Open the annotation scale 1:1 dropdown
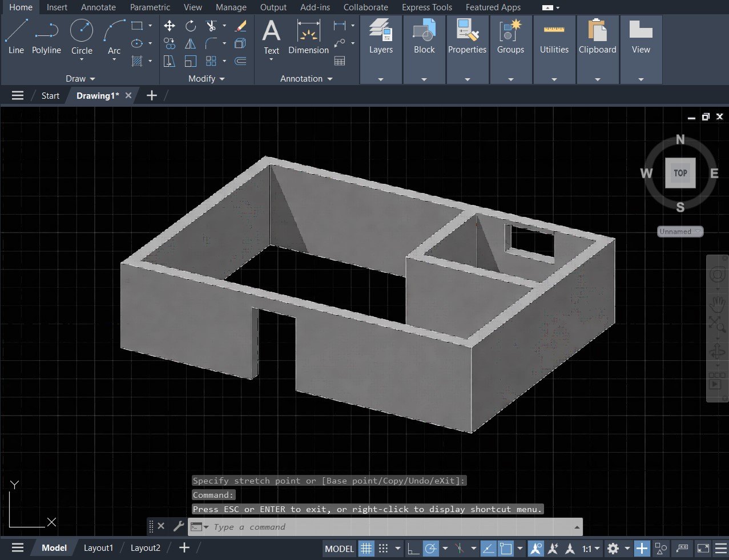Screen dimensions: 729x560 590,549
